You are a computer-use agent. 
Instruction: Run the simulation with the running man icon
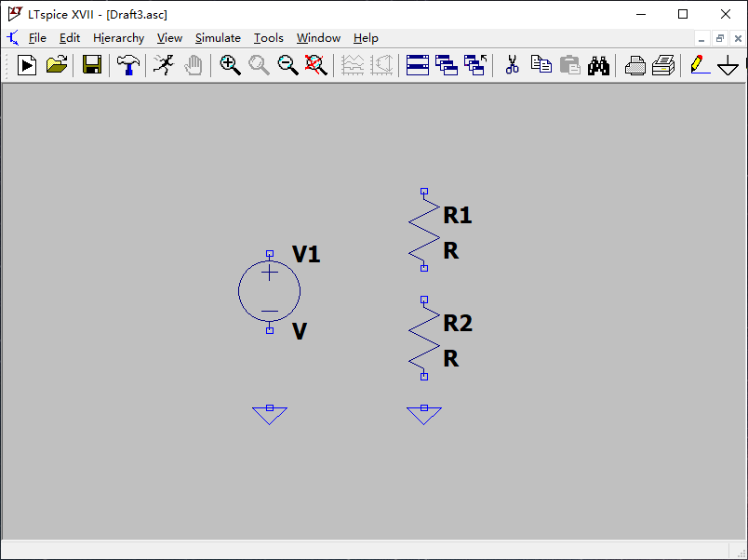coord(163,65)
